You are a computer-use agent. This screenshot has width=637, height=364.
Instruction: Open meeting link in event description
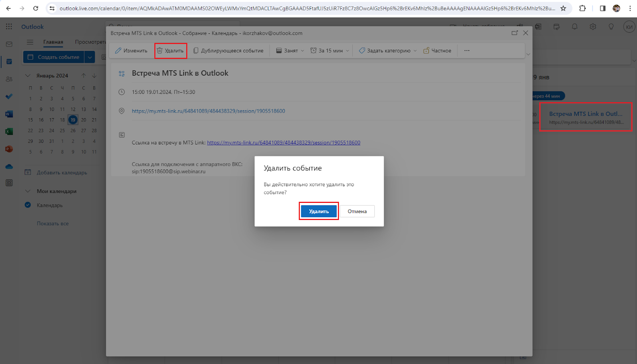pyautogui.click(x=284, y=142)
